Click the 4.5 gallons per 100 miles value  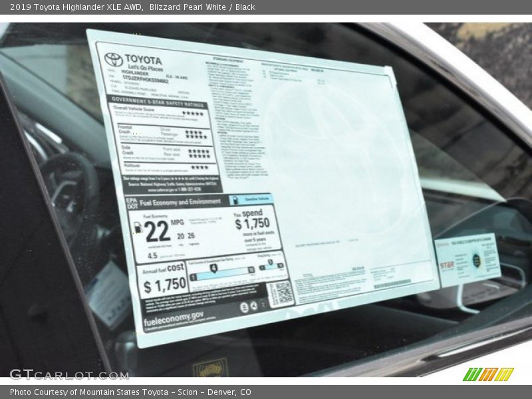coord(152,255)
